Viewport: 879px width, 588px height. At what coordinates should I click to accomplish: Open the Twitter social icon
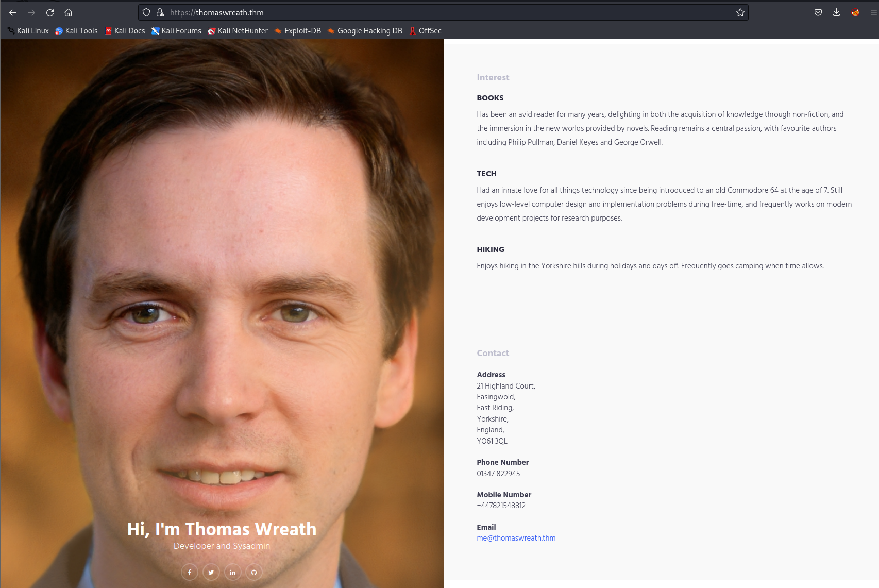coord(211,572)
